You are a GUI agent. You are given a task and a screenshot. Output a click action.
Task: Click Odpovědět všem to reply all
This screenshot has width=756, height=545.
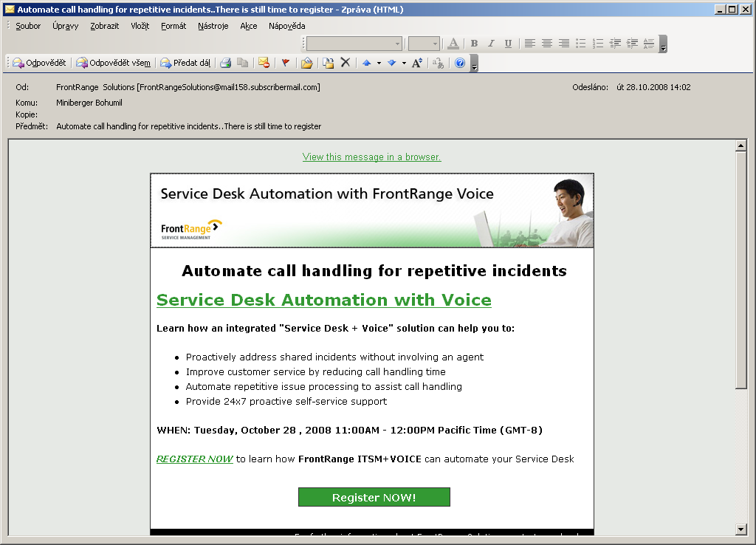pyautogui.click(x=114, y=63)
